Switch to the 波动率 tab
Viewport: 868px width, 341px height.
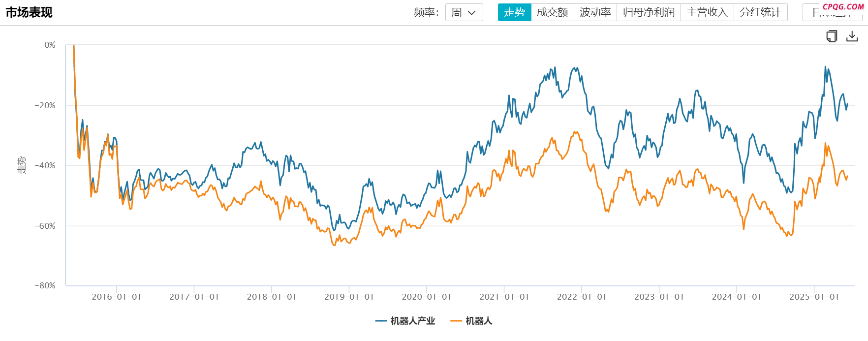[595, 12]
